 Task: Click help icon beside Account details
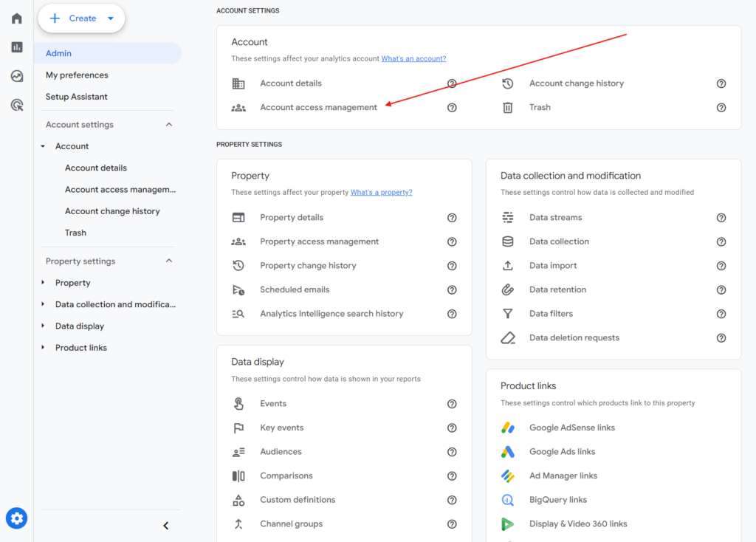(x=452, y=83)
